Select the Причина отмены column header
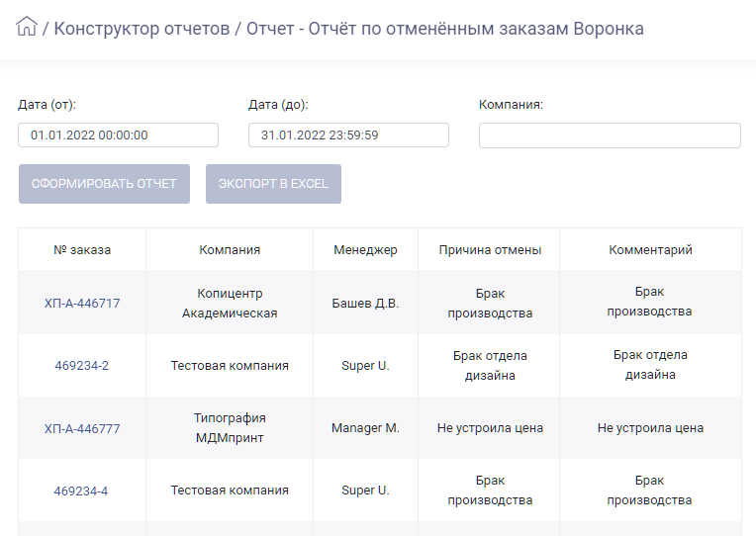This screenshot has width=756, height=536. [490, 249]
